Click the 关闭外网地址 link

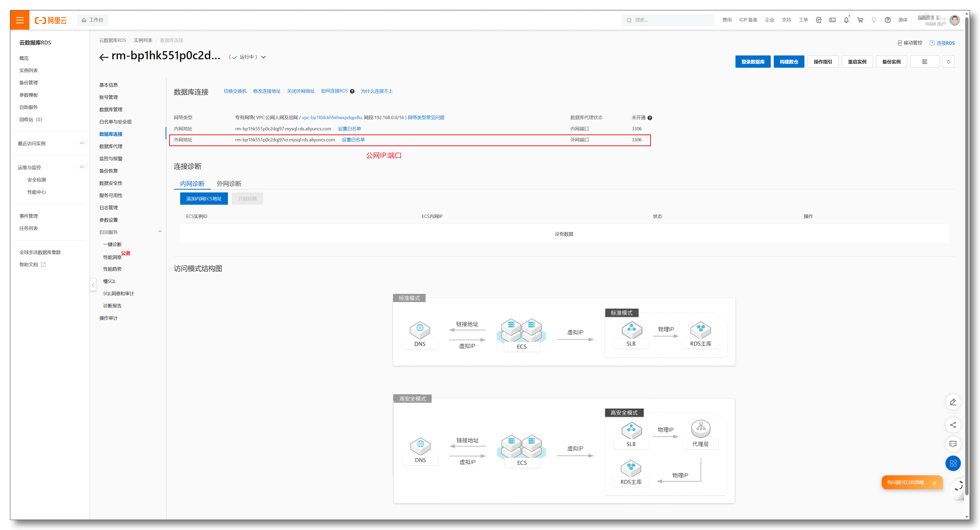(x=301, y=91)
